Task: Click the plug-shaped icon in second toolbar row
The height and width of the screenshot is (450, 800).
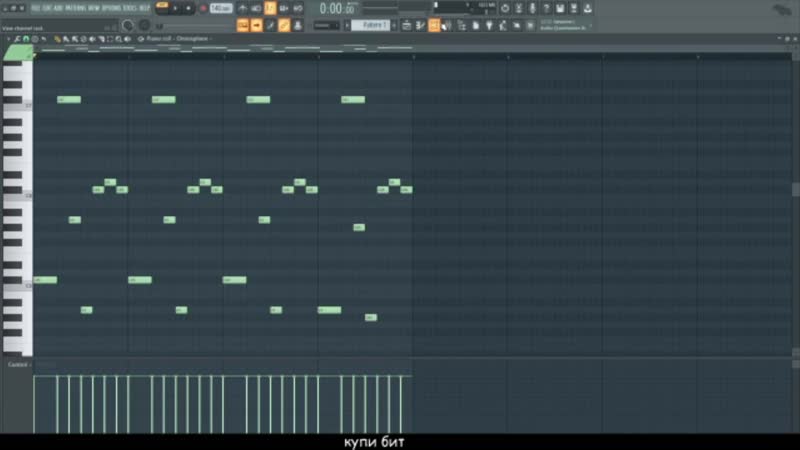Action: (x=489, y=25)
